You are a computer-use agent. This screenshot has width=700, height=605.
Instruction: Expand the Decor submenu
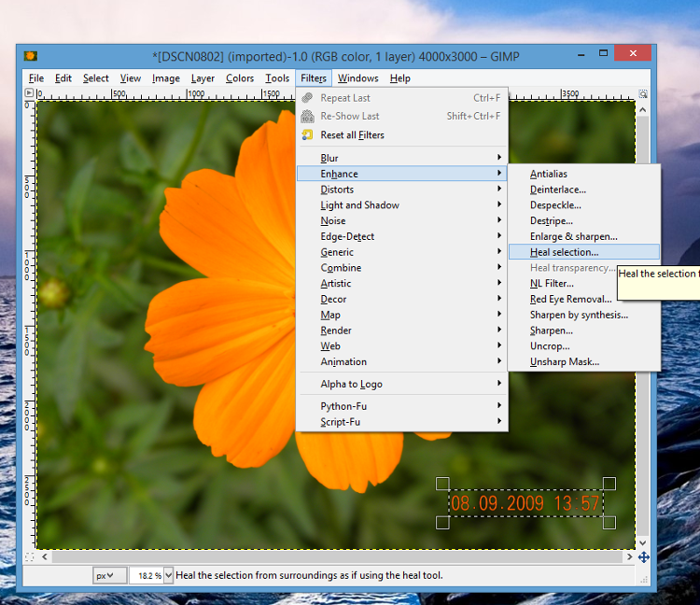tap(401, 299)
